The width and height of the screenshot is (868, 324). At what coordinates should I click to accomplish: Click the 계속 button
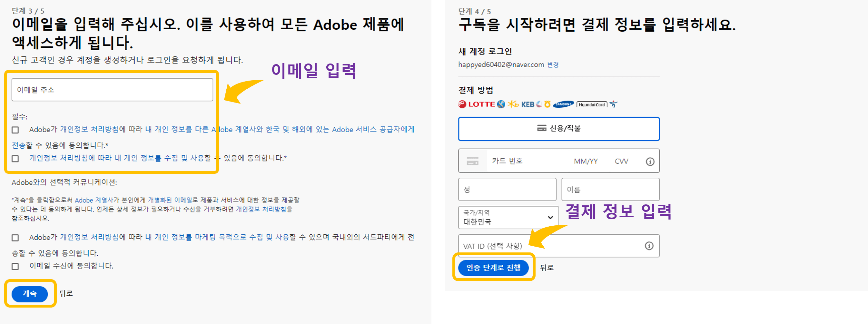(30, 294)
